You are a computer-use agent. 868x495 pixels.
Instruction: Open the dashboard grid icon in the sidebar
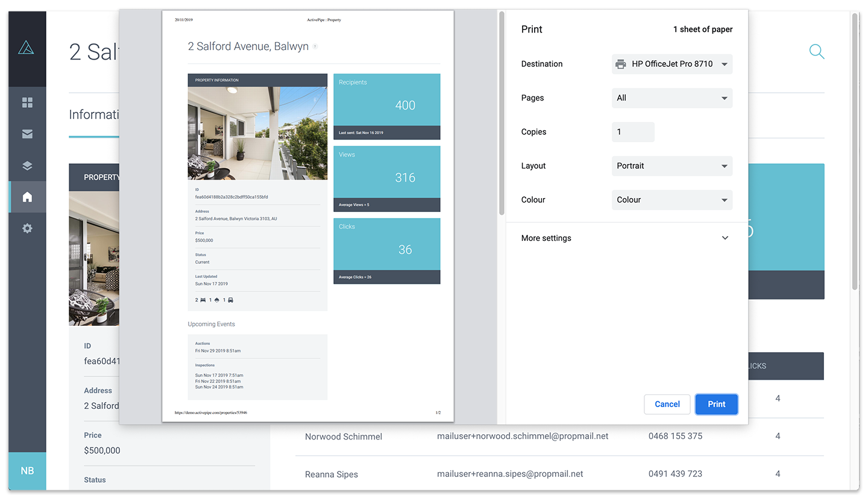27,103
